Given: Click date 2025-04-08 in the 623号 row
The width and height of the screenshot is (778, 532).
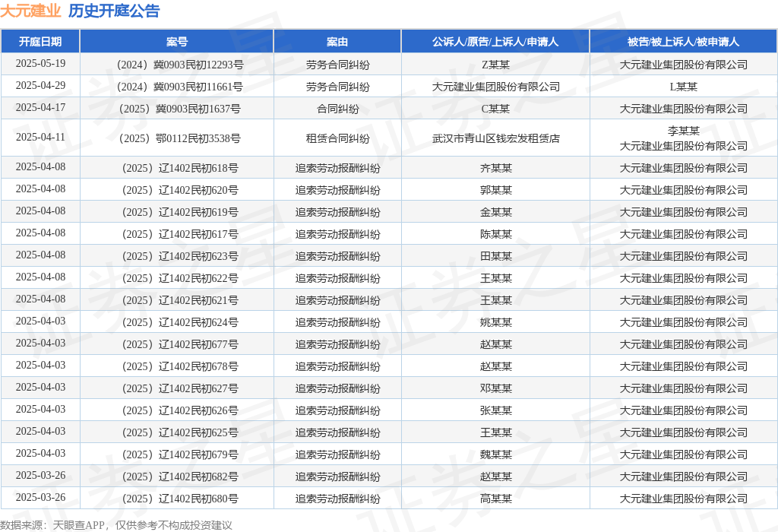Looking at the screenshot, I should 40,255.
